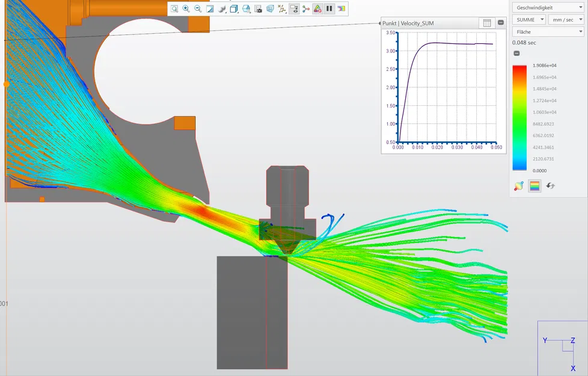This screenshot has width=588, height=376.
Task: Click the Punkt | Velocity_SUM chart title
Action: (x=415, y=22)
